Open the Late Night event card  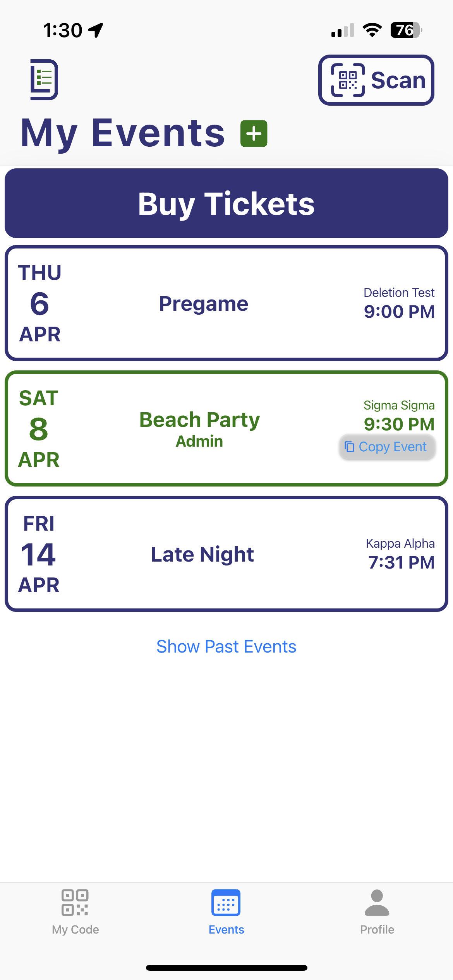point(226,554)
